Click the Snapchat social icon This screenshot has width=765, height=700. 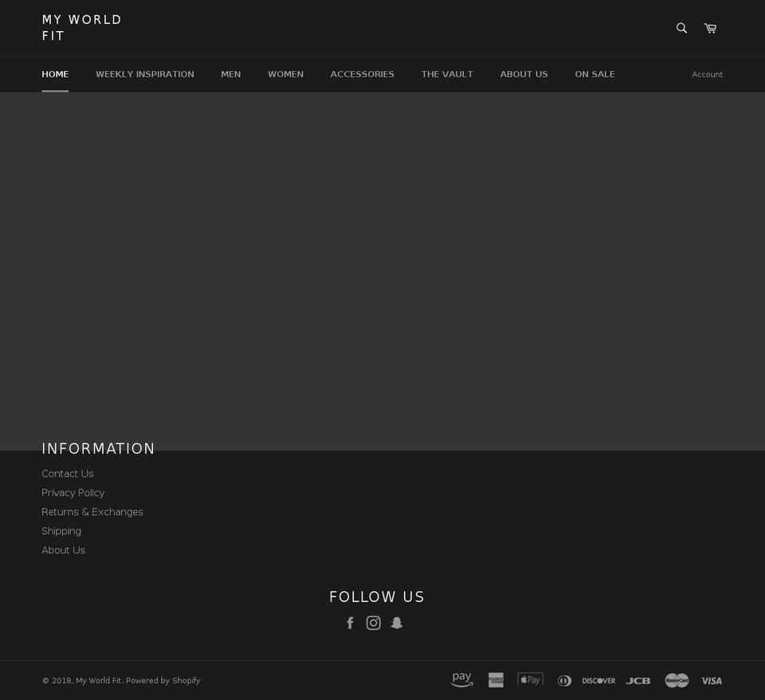397,623
